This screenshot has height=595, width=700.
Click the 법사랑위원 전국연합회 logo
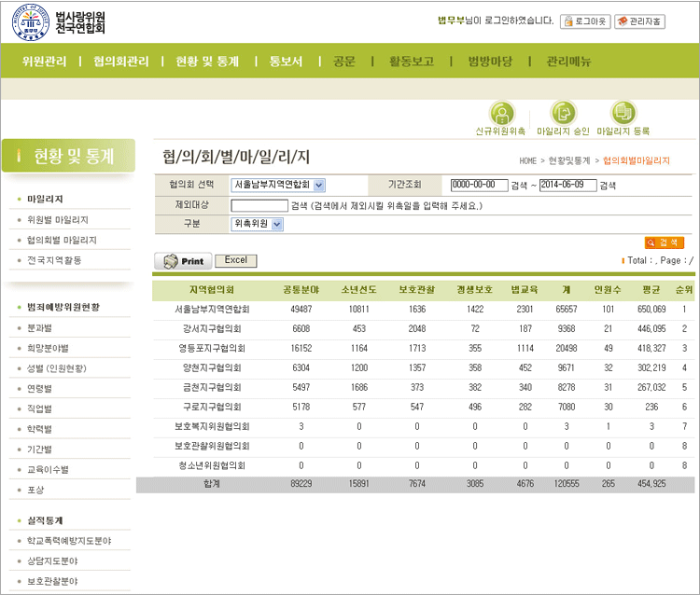point(60,22)
